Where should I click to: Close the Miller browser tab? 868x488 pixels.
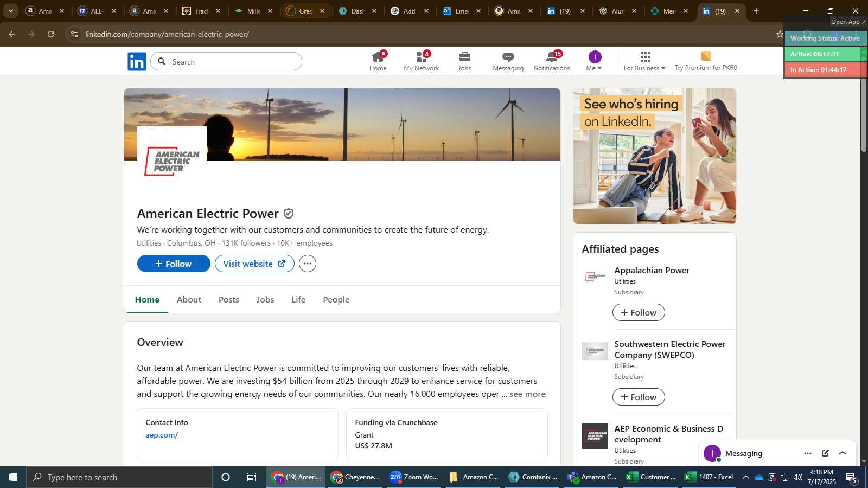pyautogui.click(x=270, y=11)
